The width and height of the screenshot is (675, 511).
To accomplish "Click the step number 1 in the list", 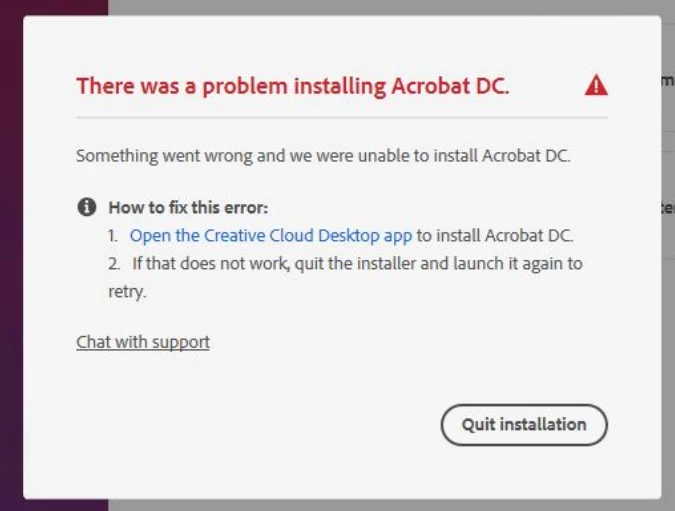I will click(x=112, y=236).
